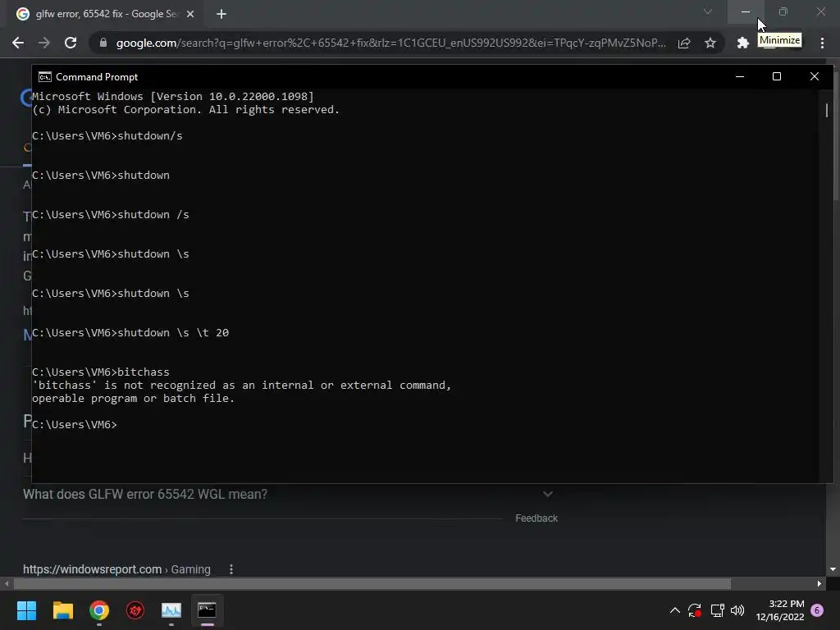The height and width of the screenshot is (630, 840).
Task: Close the glfw error Google Search tab
Action: pos(190,14)
